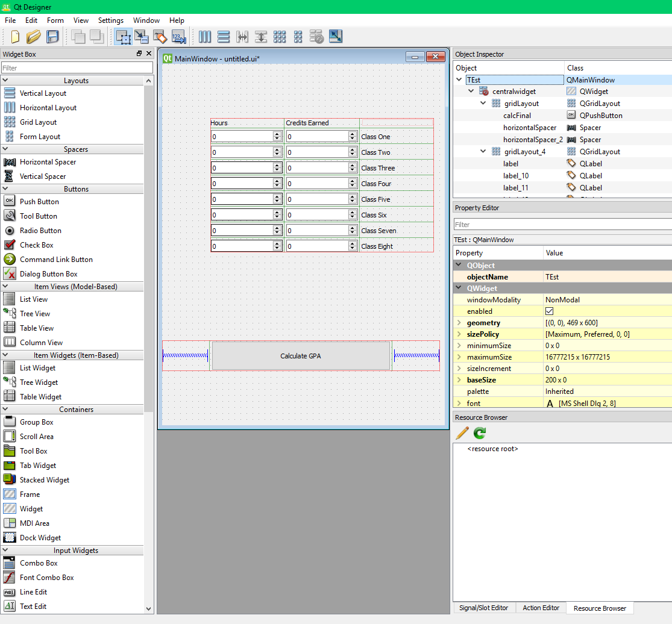Select Radio Button in the Widget Box
The image size is (672, 624).
pos(40,231)
